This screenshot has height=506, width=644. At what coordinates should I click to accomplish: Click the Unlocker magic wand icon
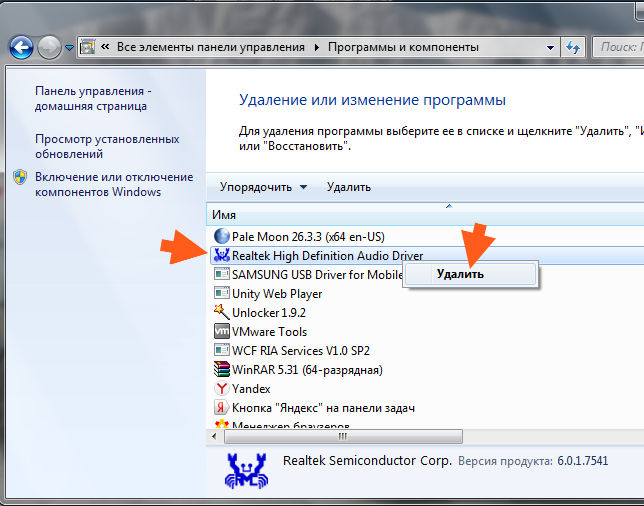[x=221, y=312]
